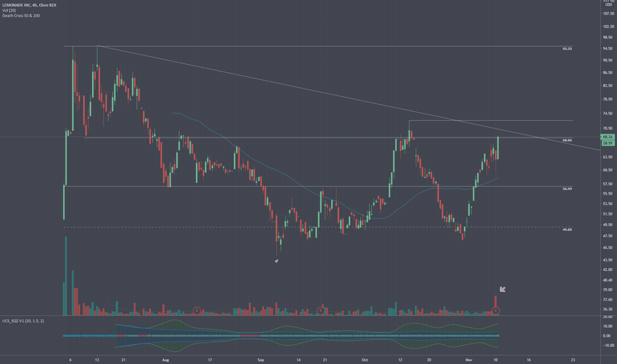Click the Sep label on time axis
This screenshot has height=364, width=617.
point(260,360)
